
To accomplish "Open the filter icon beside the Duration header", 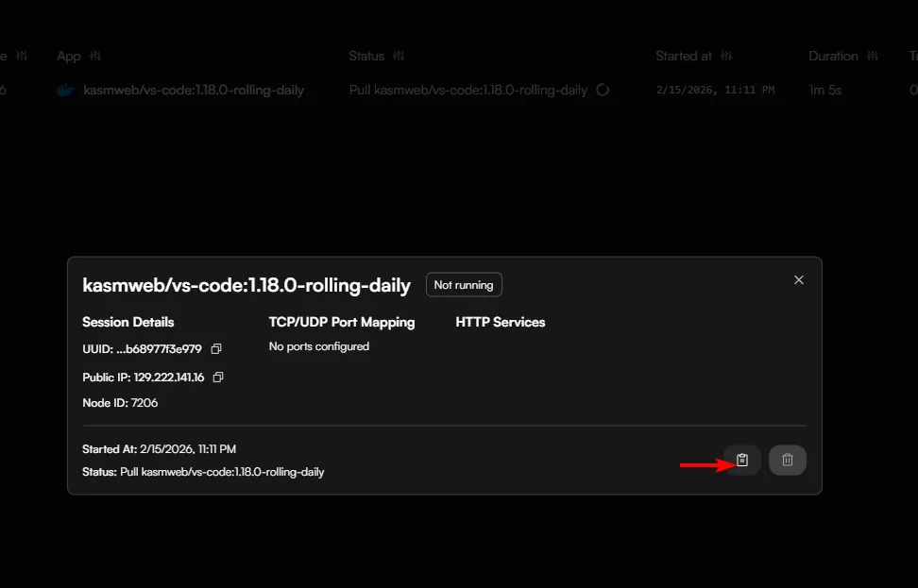I will 873,57.
